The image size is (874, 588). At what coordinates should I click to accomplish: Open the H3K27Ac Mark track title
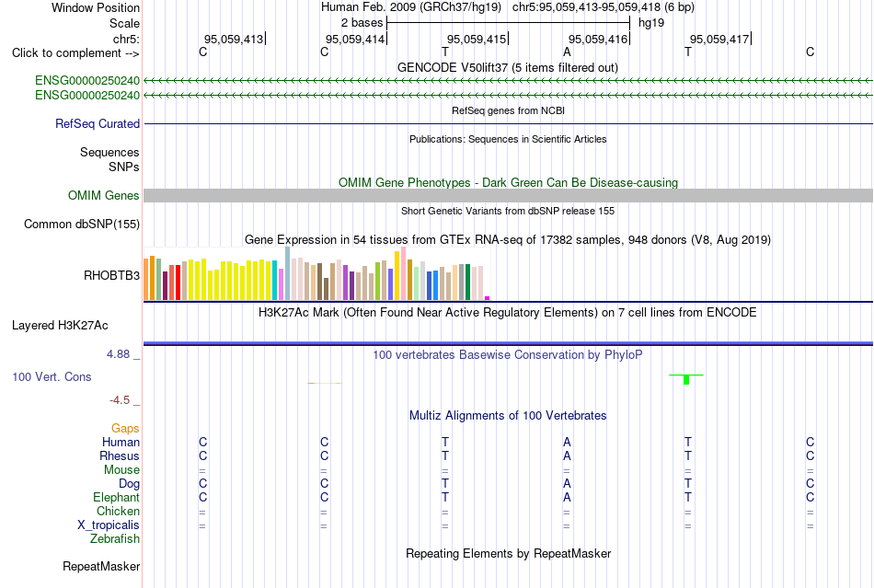[507, 312]
